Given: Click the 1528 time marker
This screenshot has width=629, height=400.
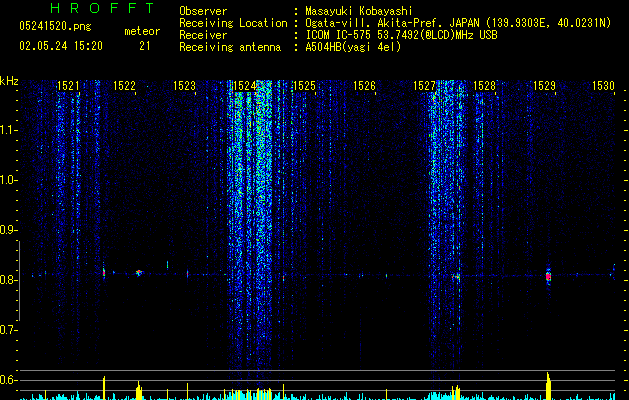Looking at the screenshot, I should (484, 86).
